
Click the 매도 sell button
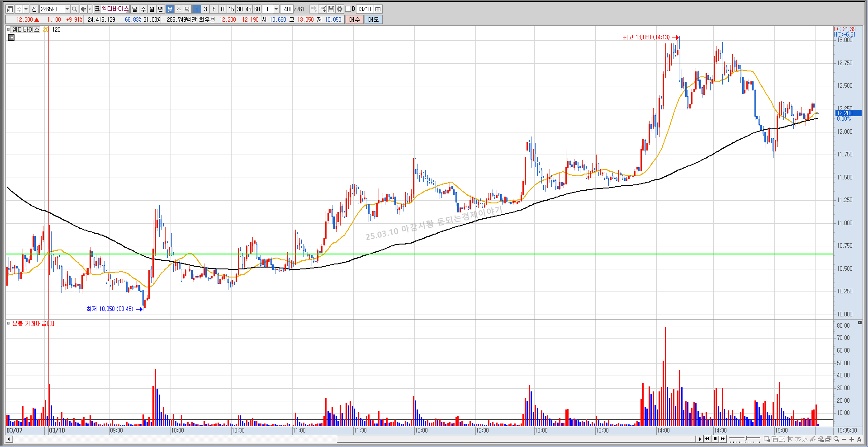(x=374, y=19)
